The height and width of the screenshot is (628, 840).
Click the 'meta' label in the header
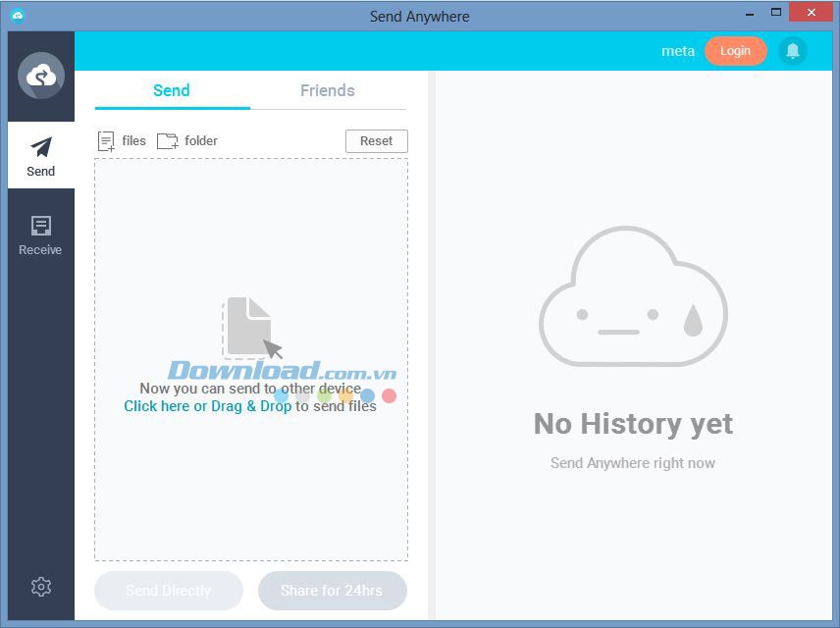677,50
